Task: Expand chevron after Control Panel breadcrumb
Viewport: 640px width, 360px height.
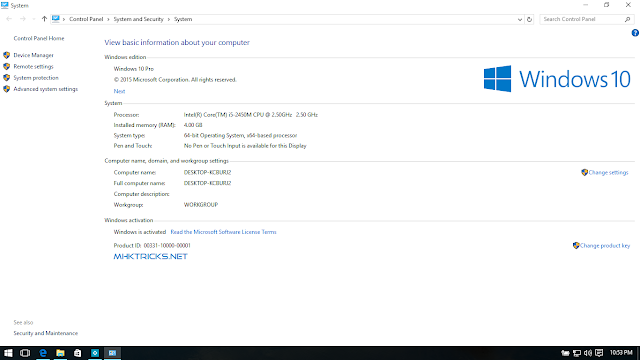Action: point(108,19)
